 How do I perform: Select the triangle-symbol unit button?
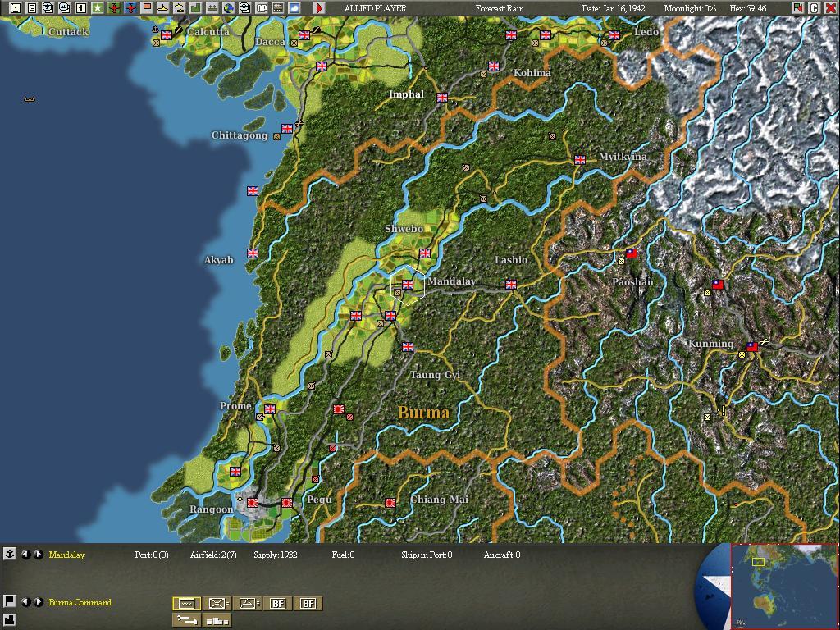coord(248,604)
